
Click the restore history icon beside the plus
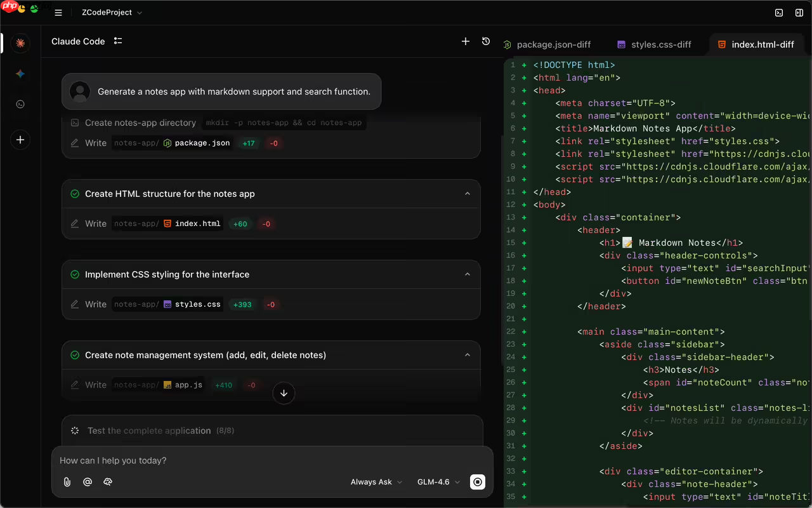pyautogui.click(x=486, y=41)
